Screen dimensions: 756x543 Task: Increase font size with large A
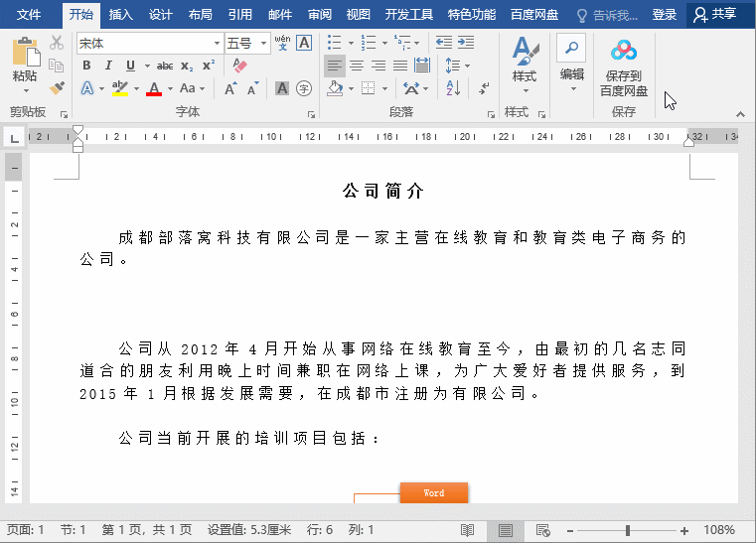pos(230,88)
